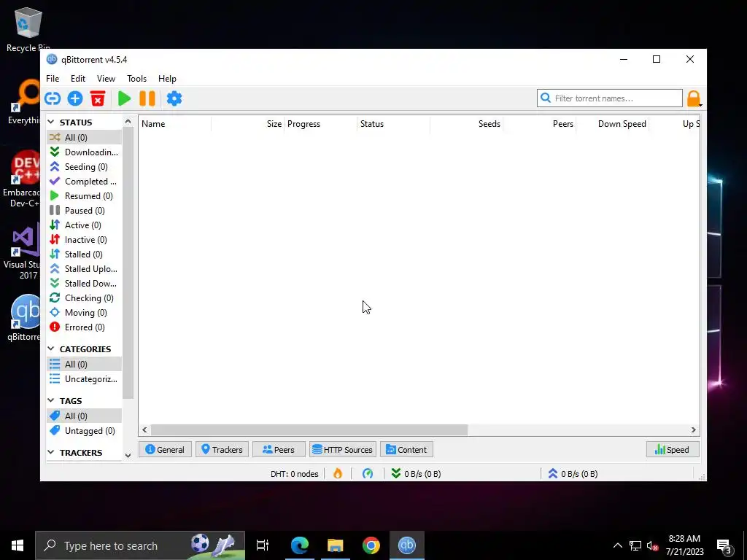
Task: Click the Add Torrent File plus icon
Action: click(x=75, y=98)
